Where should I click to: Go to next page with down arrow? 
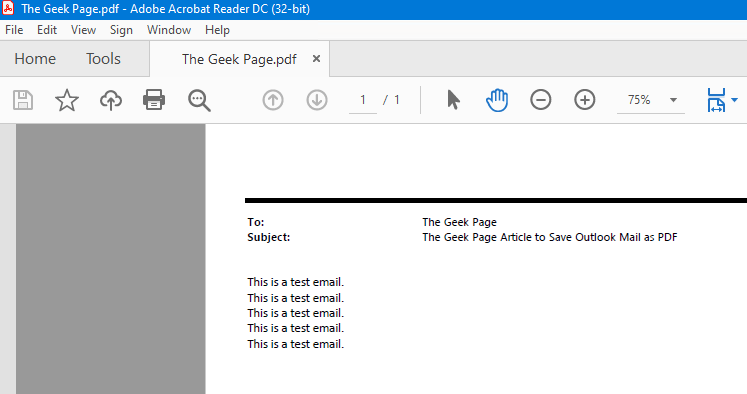coord(317,100)
